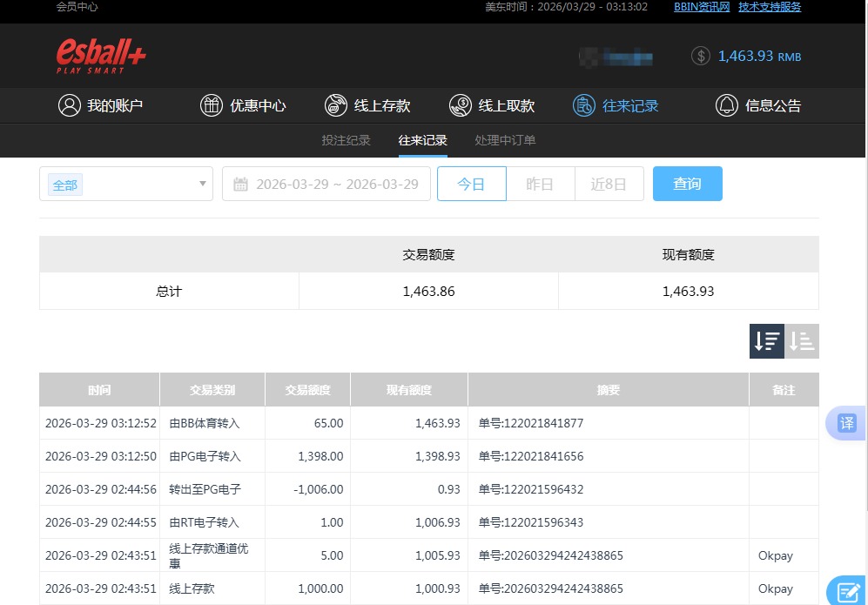The height and width of the screenshot is (605, 868).
Task: Select the 近8日 date filter
Action: [609, 184]
